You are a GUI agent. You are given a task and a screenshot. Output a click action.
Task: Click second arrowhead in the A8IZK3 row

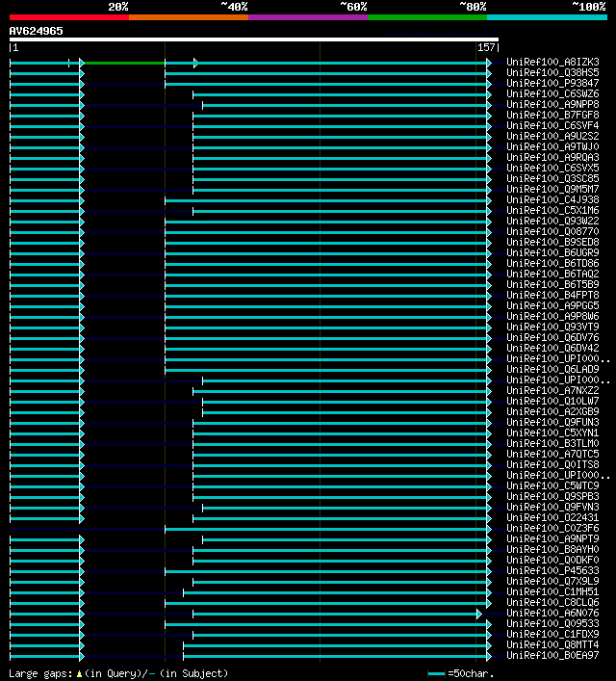[195, 64]
